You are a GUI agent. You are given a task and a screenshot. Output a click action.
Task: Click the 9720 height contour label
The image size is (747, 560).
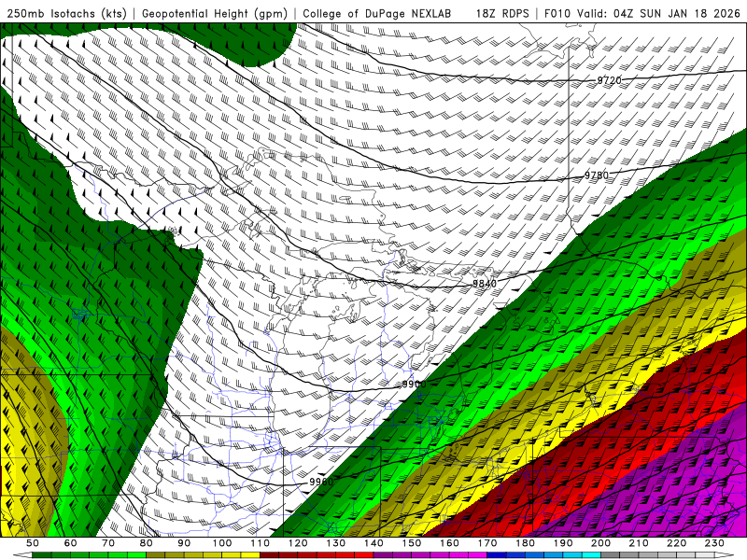tap(610, 80)
